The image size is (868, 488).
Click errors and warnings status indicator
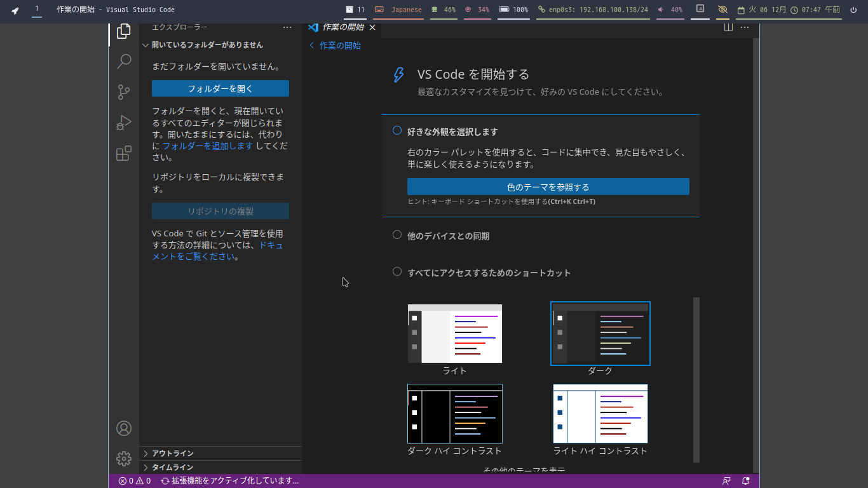tap(135, 481)
